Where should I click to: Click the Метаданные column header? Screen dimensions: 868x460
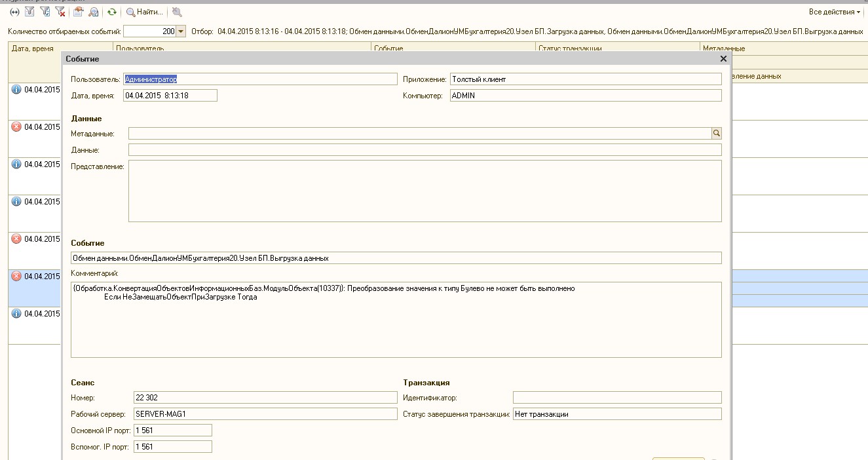723,48
